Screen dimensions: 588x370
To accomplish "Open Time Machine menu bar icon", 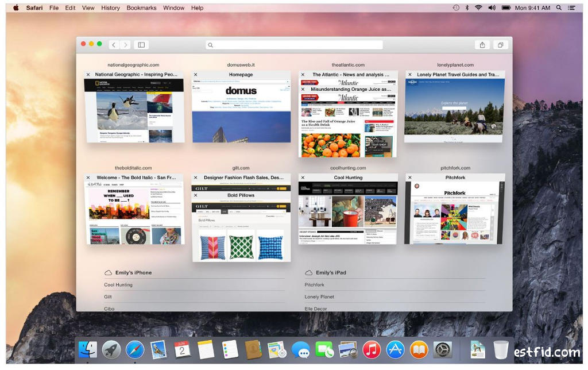I will pyautogui.click(x=456, y=7).
